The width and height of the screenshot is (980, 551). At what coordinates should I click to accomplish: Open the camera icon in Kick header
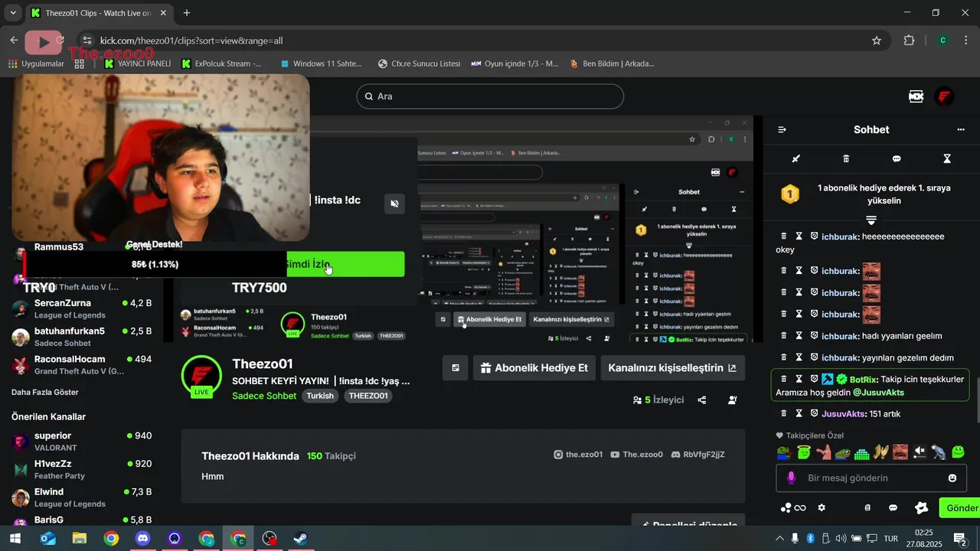916,96
